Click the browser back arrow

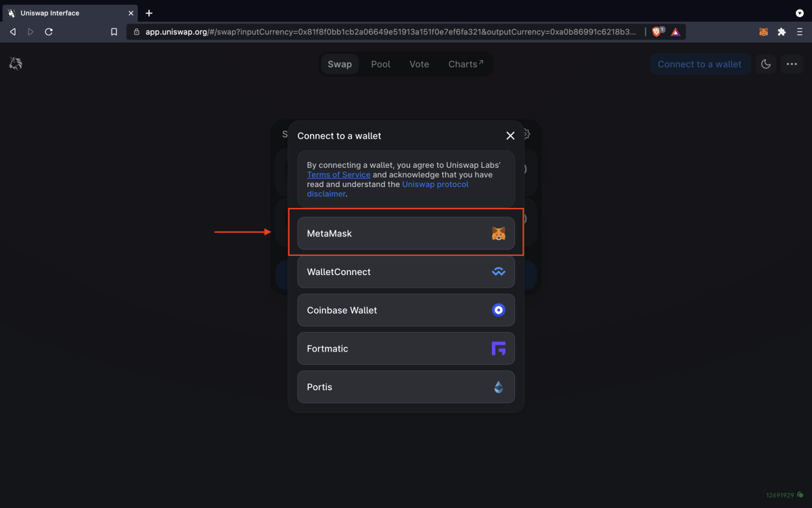coord(12,32)
